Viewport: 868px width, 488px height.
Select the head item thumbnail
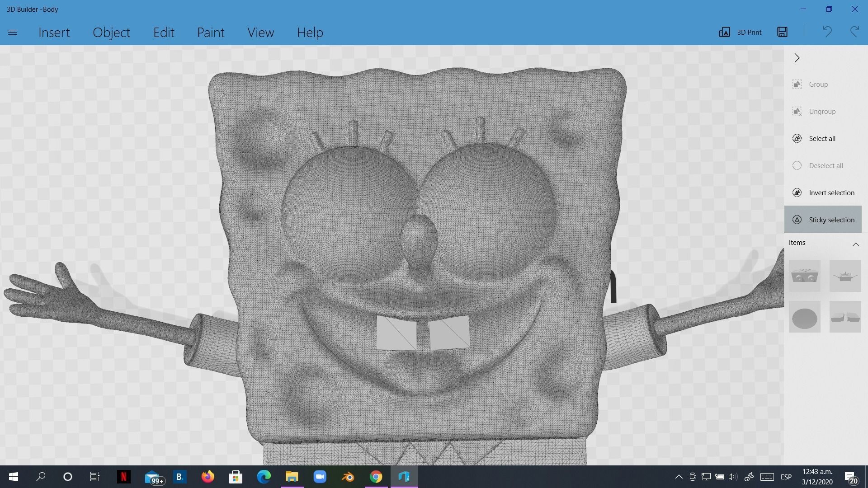pos(805,276)
